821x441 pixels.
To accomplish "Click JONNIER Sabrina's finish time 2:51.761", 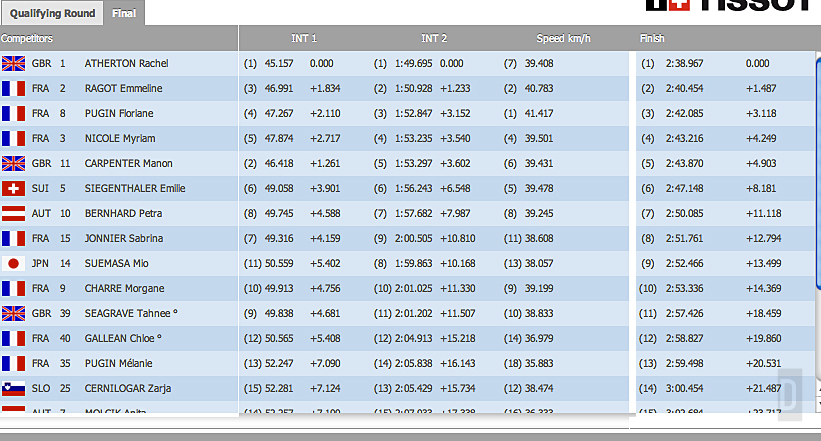I will (x=687, y=238).
